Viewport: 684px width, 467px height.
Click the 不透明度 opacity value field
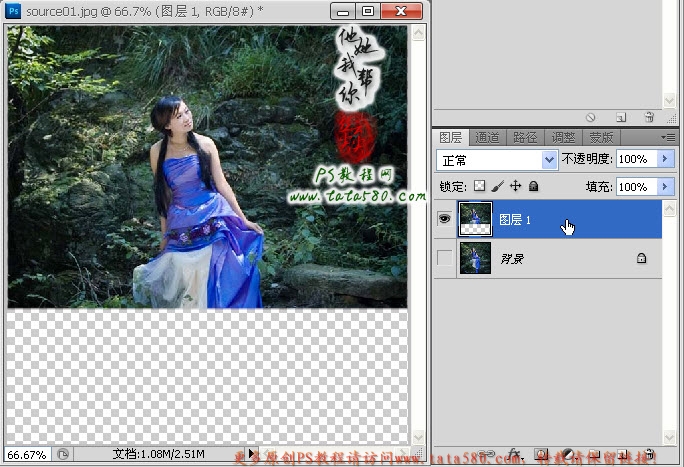636,159
